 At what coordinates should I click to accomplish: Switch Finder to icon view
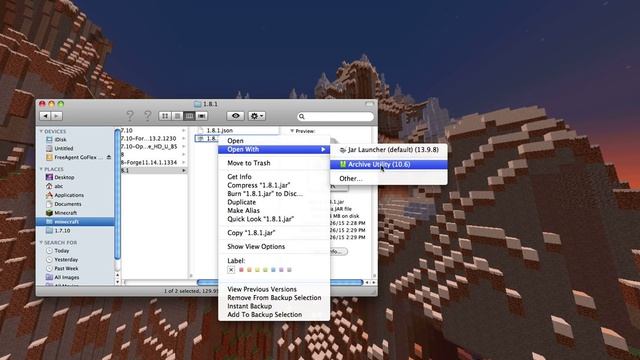point(165,116)
